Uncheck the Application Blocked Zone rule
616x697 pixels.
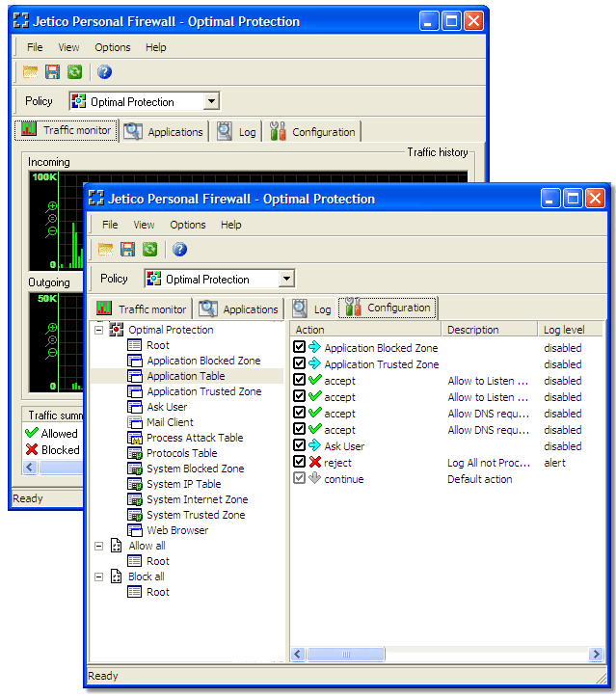click(x=300, y=347)
